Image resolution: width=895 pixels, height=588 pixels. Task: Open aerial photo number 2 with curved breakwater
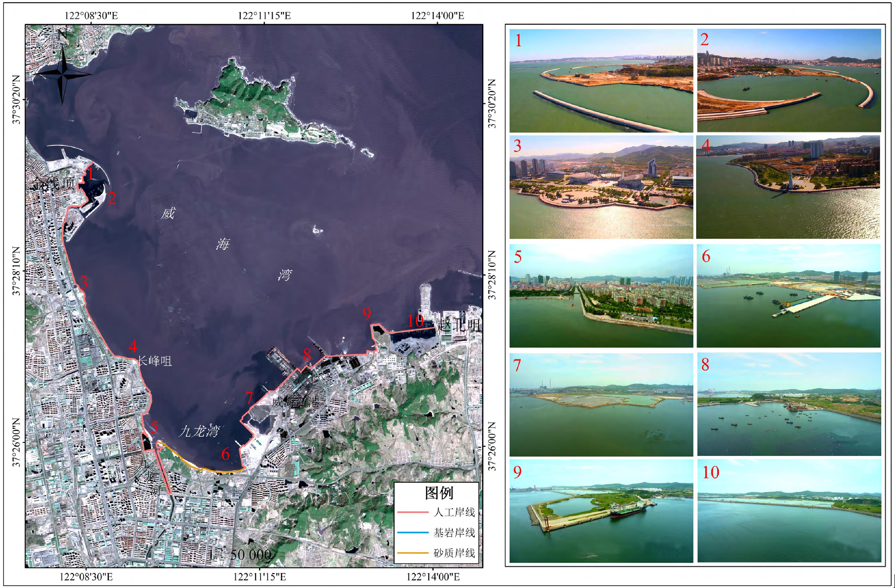pyautogui.click(x=789, y=80)
